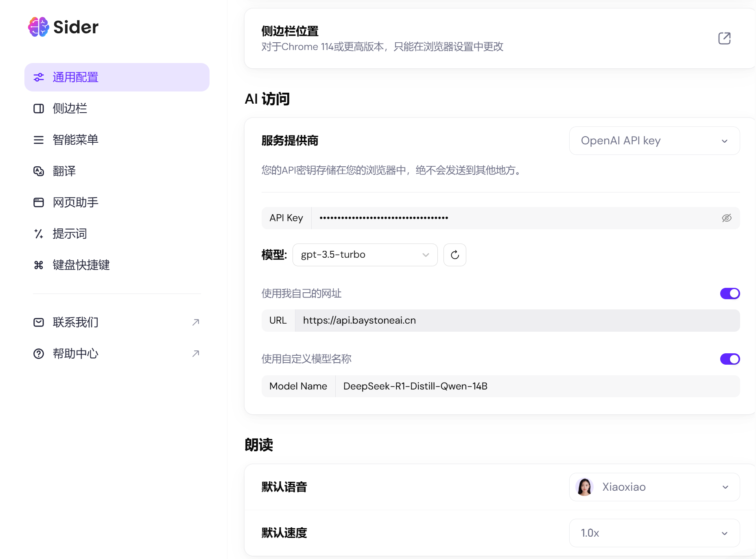Viewport: 756px width, 559px height.
Task: Disable the 使用我自己的网址 toggle
Action: pyautogui.click(x=730, y=294)
